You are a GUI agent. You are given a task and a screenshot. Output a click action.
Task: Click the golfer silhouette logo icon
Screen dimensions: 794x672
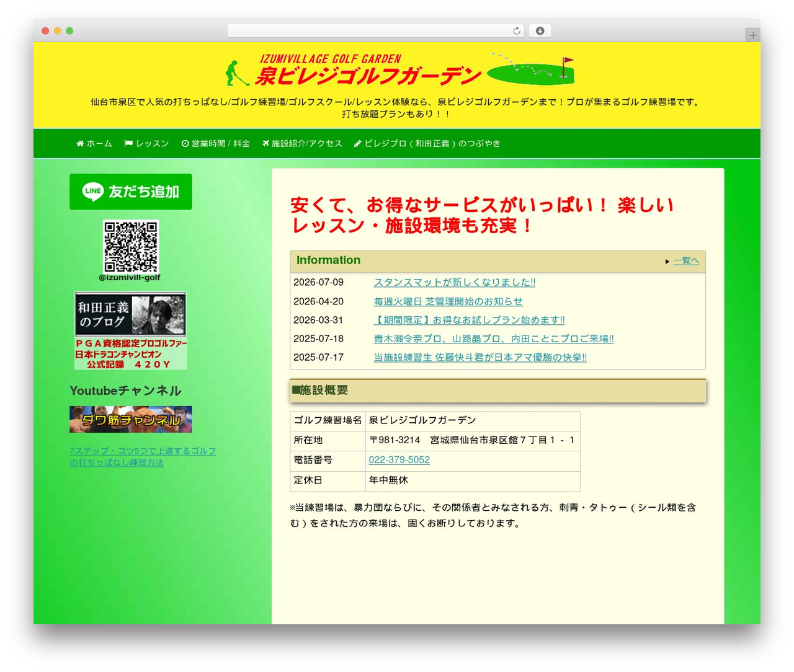[x=236, y=73]
